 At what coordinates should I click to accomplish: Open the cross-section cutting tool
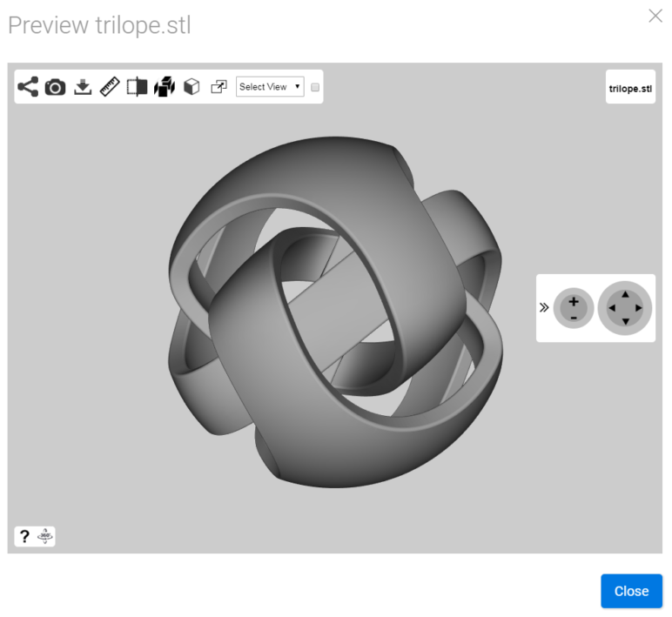(138, 87)
